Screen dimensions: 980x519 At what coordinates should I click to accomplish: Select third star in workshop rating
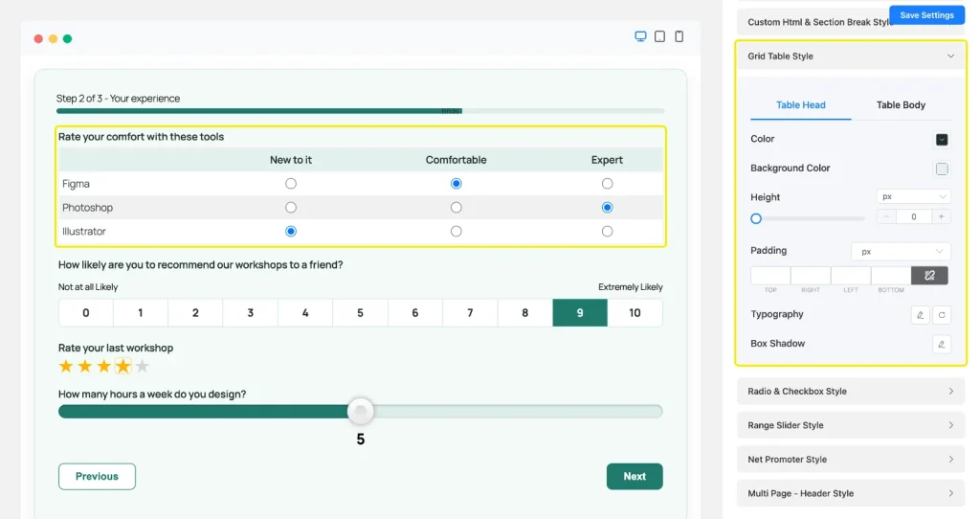pos(103,367)
